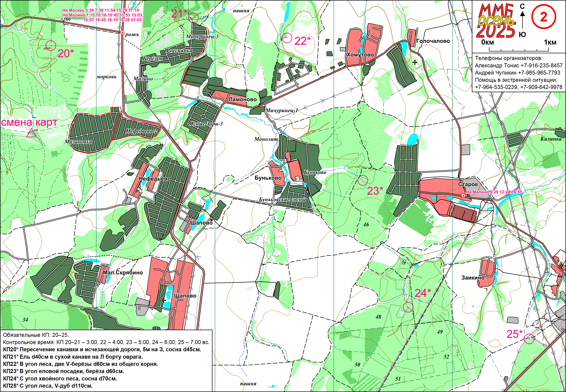
Task: Select the КП 22 control circle
Action: [x=287, y=38]
